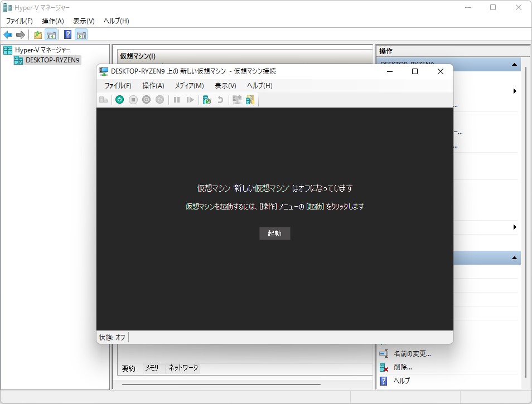Click the blue Back arrow in Hyper-V Manager
The height and width of the screenshot is (404, 532).
[8, 35]
